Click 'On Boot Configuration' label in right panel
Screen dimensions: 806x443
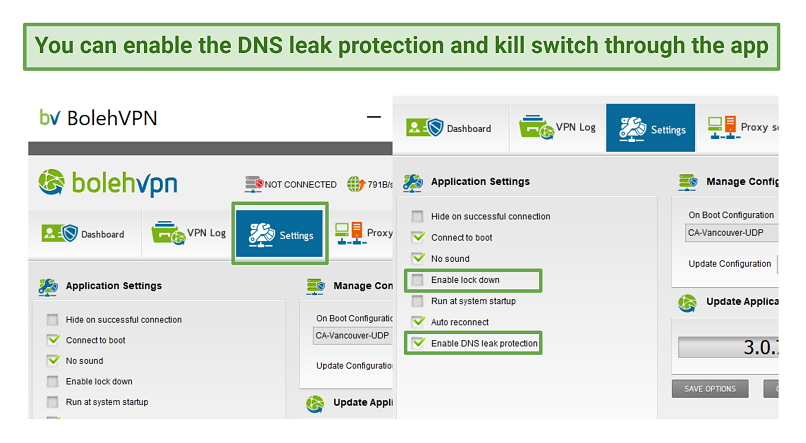(x=731, y=215)
